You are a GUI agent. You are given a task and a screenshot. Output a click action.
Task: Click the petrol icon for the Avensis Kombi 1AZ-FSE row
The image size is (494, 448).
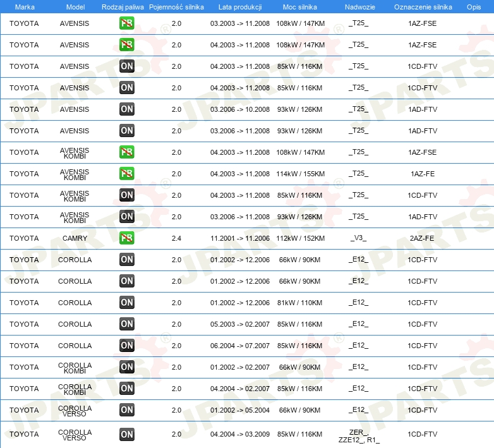[x=126, y=152]
